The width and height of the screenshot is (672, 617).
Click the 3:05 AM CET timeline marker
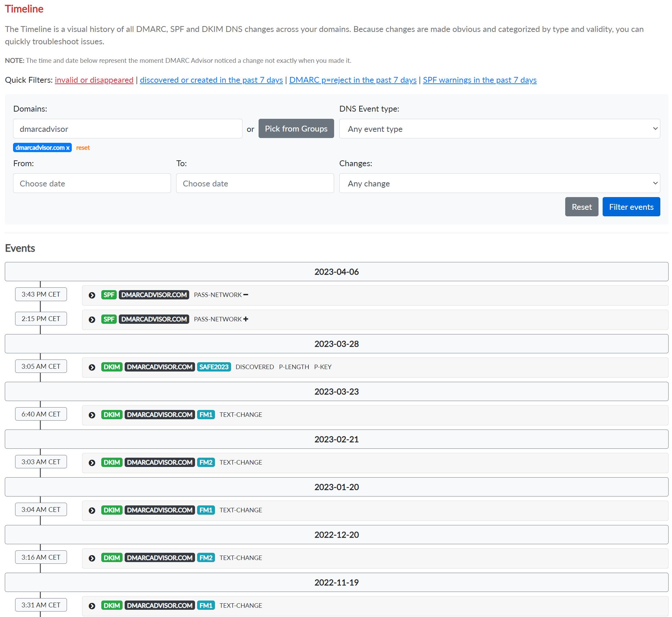pyautogui.click(x=41, y=366)
